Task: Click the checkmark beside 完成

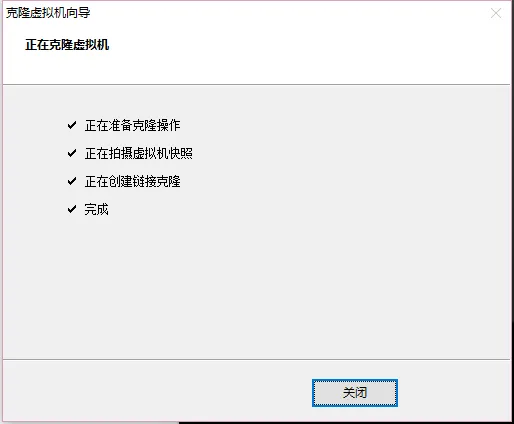Action: [x=72, y=209]
